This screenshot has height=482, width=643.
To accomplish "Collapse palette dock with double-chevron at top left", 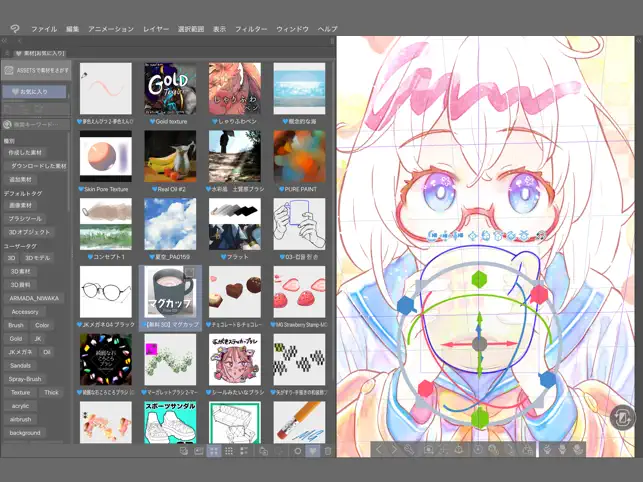I will [x=5, y=41].
